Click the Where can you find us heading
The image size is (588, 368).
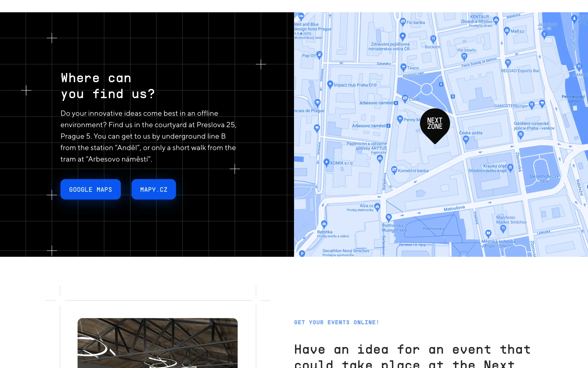[x=108, y=86]
